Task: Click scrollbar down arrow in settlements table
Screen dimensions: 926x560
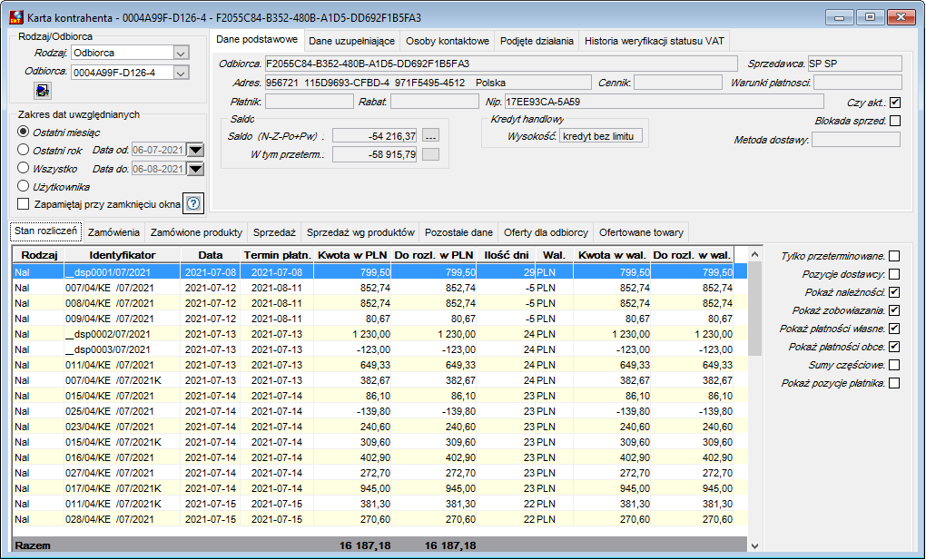Action: [x=754, y=546]
